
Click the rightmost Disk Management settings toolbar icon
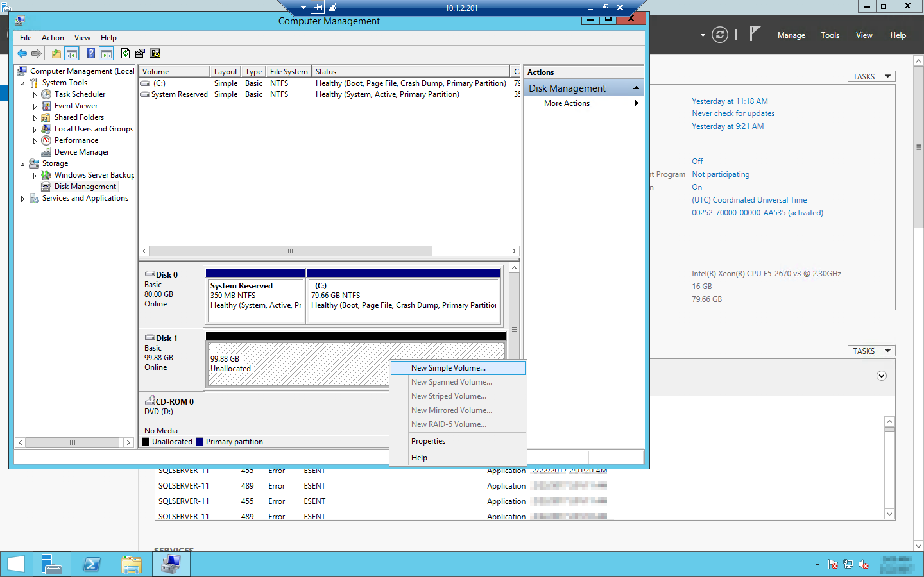click(155, 54)
